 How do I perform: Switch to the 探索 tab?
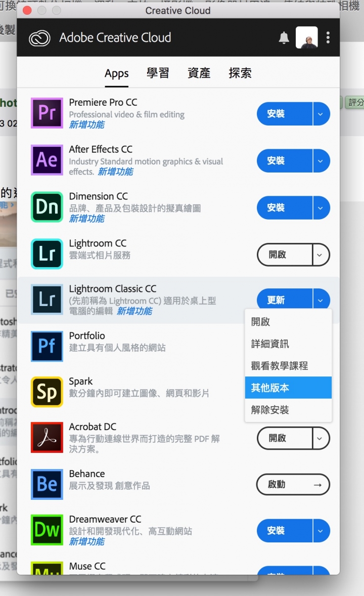240,73
